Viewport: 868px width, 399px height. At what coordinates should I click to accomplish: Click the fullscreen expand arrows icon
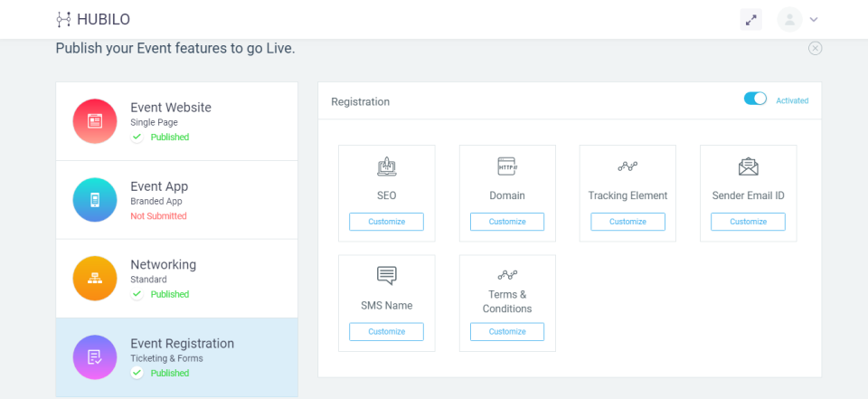pyautogui.click(x=751, y=19)
